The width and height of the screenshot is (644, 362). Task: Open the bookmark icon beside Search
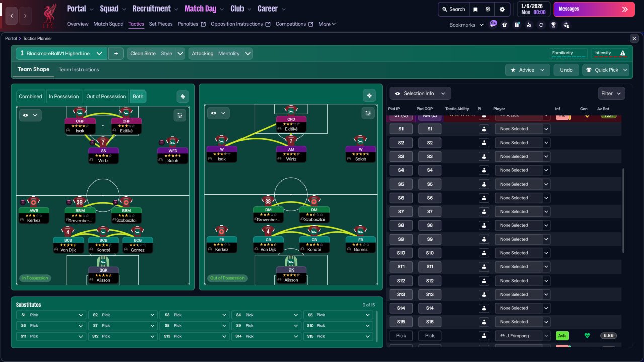click(475, 9)
